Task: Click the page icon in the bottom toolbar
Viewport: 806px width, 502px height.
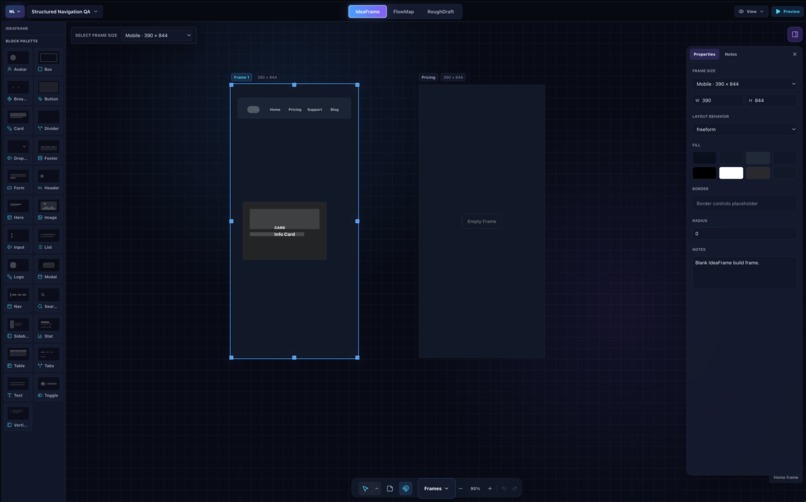Action: click(390, 489)
